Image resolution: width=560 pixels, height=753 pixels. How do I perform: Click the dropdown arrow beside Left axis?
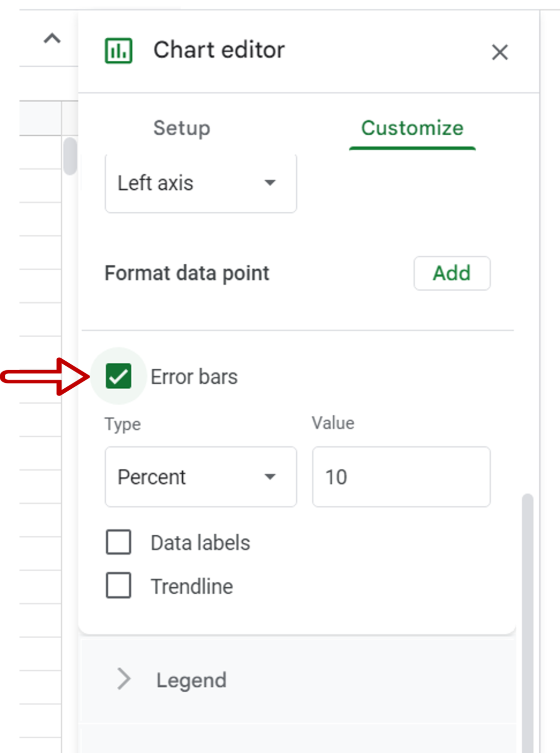[x=270, y=183]
